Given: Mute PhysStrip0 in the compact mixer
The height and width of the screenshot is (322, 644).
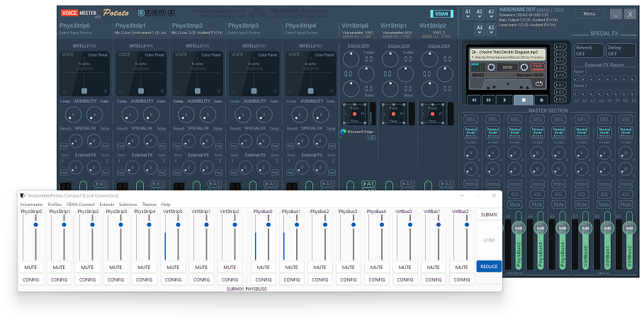Looking at the screenshot, I should point(30,268).
